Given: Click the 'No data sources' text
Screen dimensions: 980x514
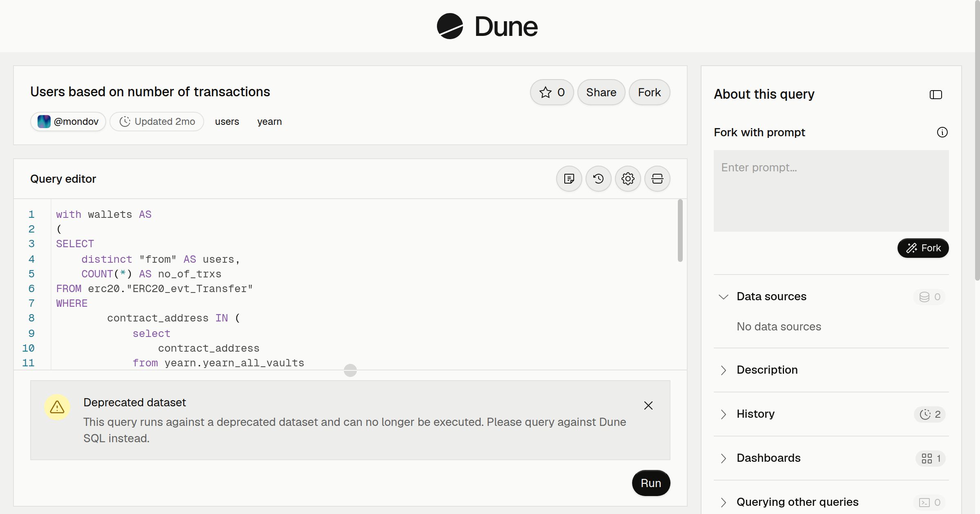Looking at the screenshot, I should pos(779,327).
